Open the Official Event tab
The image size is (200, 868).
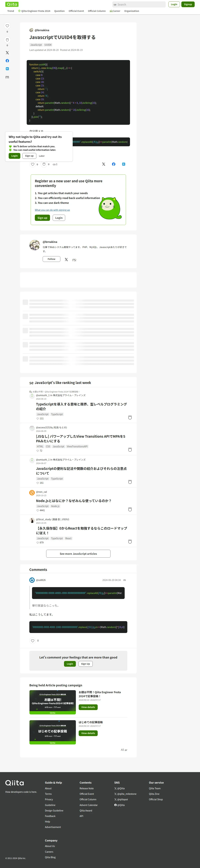click(76, 11)
